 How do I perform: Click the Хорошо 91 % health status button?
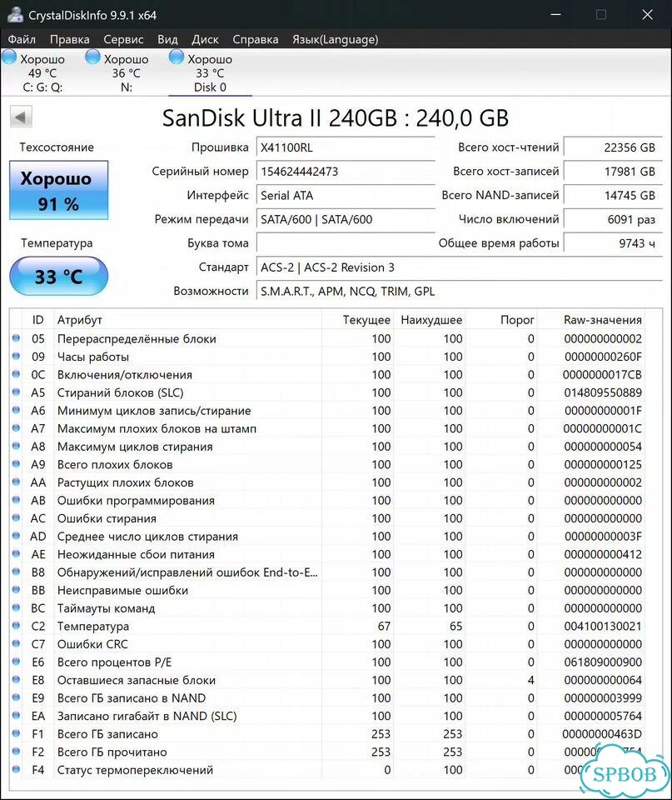(x=58, y=190)
